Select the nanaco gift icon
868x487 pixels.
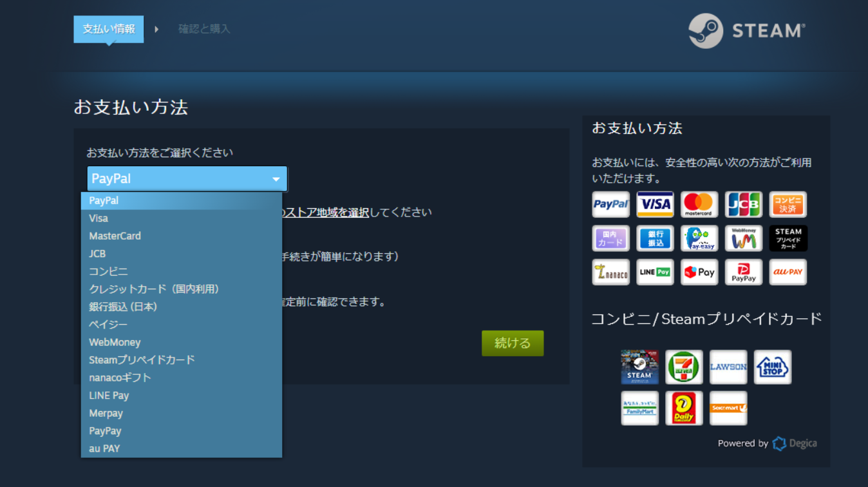(x=610, y=272)
